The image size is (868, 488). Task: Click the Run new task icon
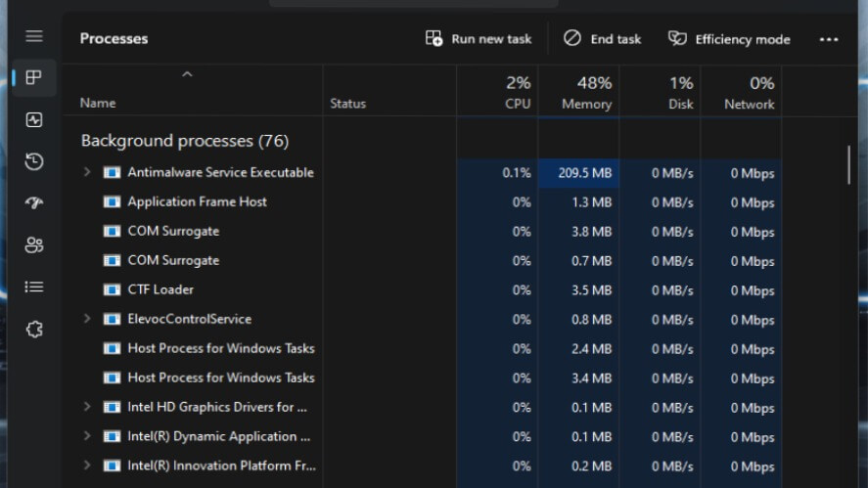pyautogui.click(x=434, y=39)
